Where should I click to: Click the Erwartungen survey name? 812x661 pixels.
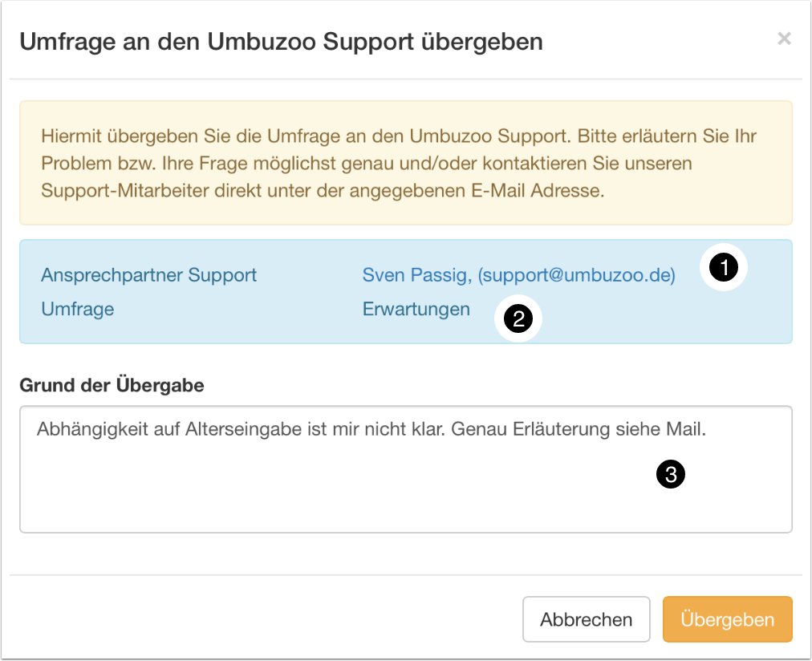(x=416, y=309)
